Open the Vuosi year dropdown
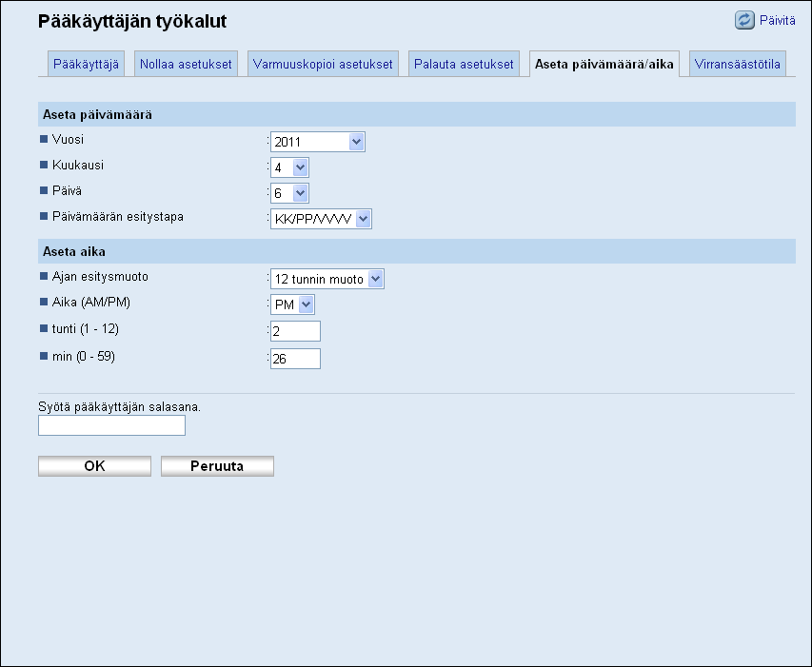 coord(317,142)
